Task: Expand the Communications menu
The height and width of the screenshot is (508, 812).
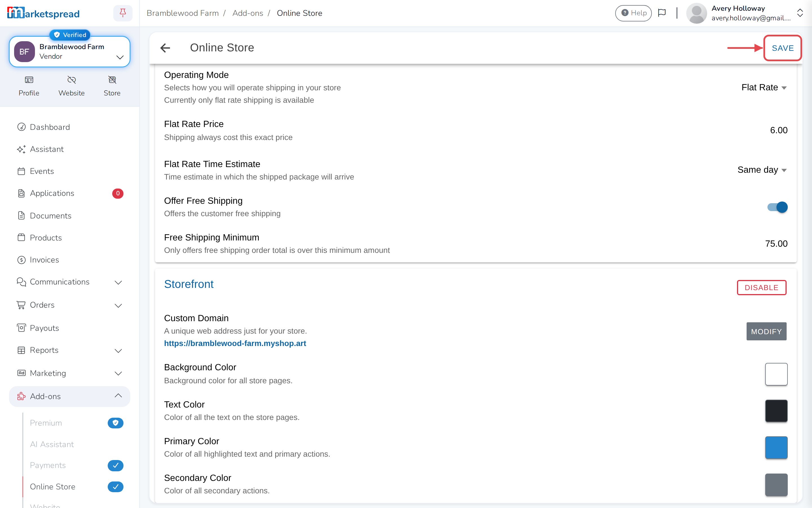Action: (x=69, y=282)
